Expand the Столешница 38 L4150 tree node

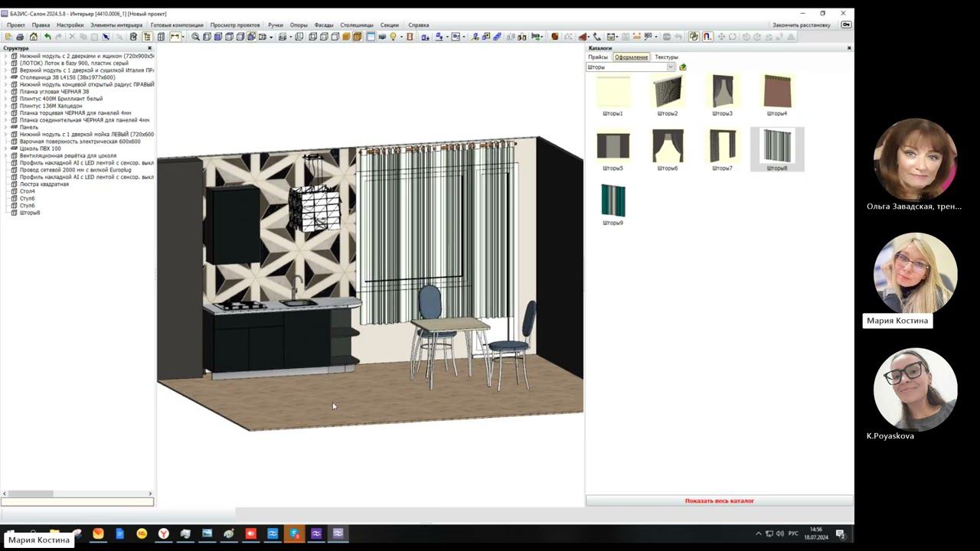[x=5, y=77]
